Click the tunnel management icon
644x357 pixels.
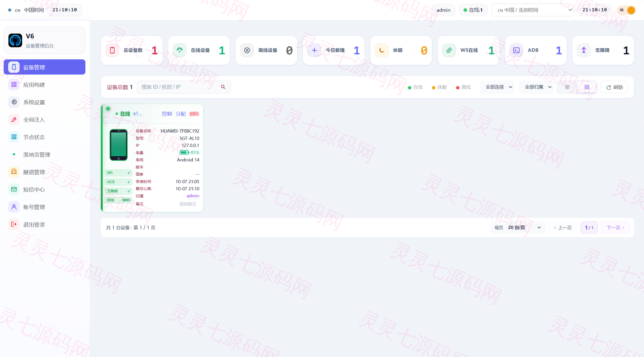pos(14,172)
